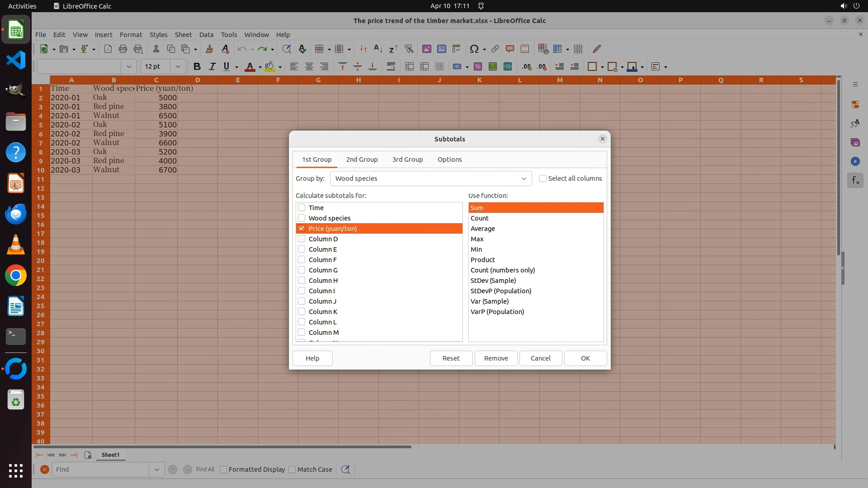Click the Italic formatting icon

(212, 67)
